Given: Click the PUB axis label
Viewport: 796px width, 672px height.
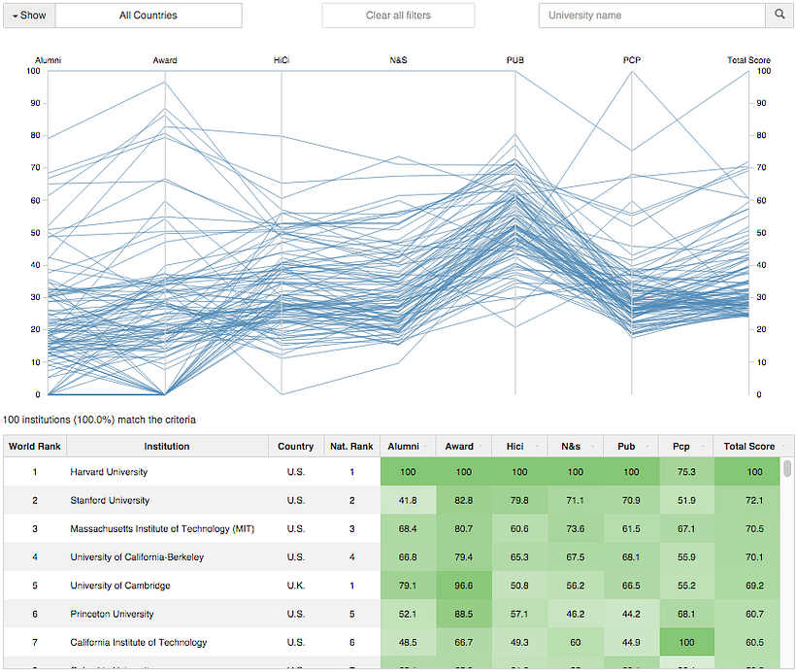Looking at the screenshot, I should tap(515, 60).
